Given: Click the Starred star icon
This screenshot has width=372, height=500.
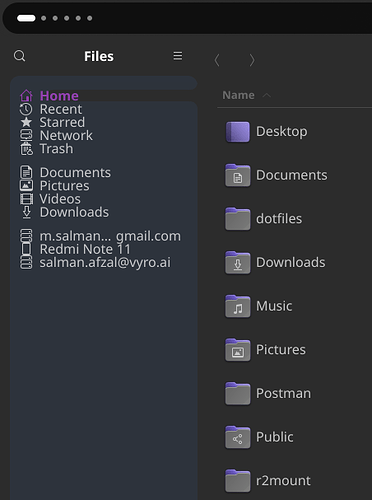Looking at the screenshot, I should tap(26, 122).
